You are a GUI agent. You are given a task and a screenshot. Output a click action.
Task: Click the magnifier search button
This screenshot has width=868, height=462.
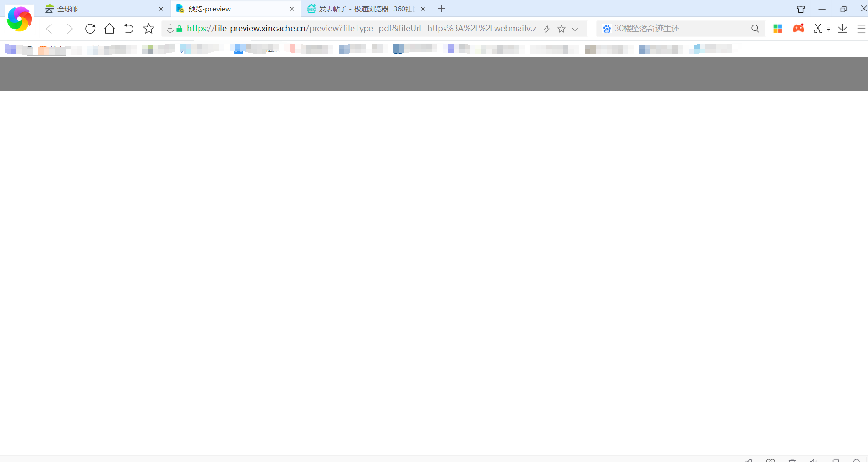click(x=755, y=29)
